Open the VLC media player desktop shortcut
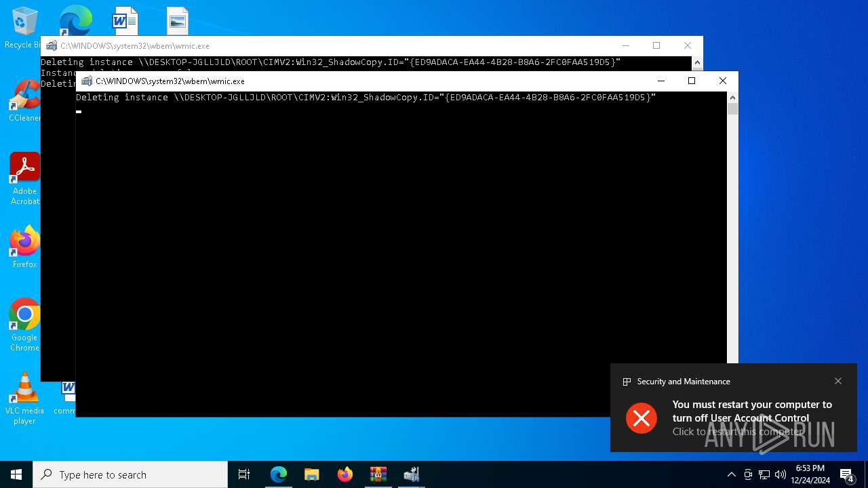The image size is (868, 488). tap(25, 399)
